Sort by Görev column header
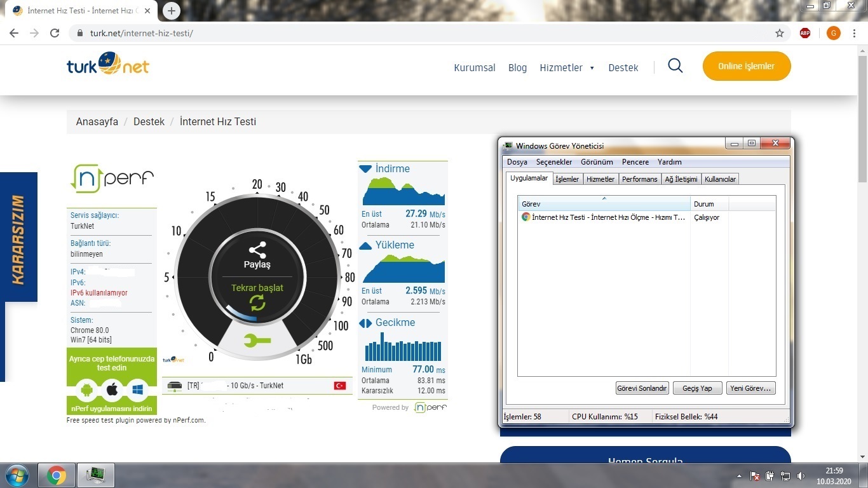This screenshot has width=868, height=488. pos(604,204)
